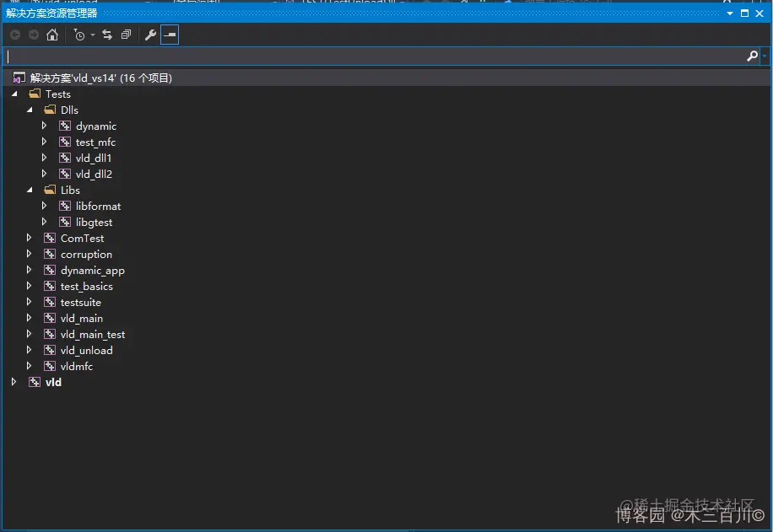Image resolution: width=773 pixels, height=532 pixels.
Task: Click the ComTest project icon
Action: click(x=49, y=238)
